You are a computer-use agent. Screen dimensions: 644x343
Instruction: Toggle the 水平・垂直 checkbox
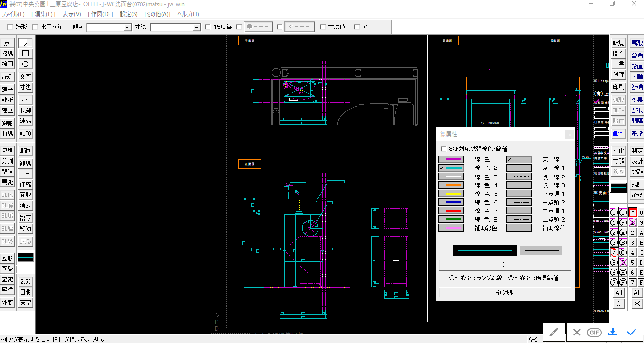pos(35,27)
